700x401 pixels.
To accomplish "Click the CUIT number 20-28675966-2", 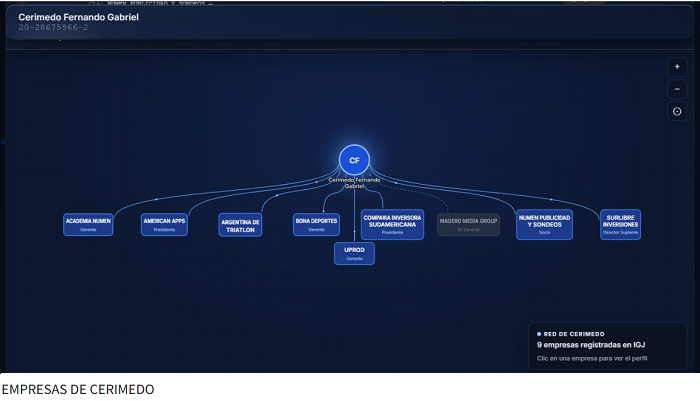I will pyautogui.click(x=53, y=28).
